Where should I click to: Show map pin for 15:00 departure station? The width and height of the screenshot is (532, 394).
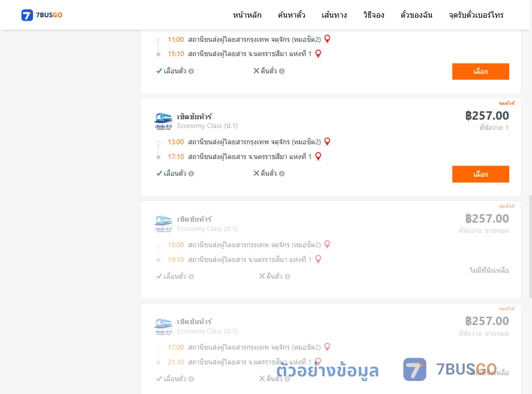pos(327,244)
